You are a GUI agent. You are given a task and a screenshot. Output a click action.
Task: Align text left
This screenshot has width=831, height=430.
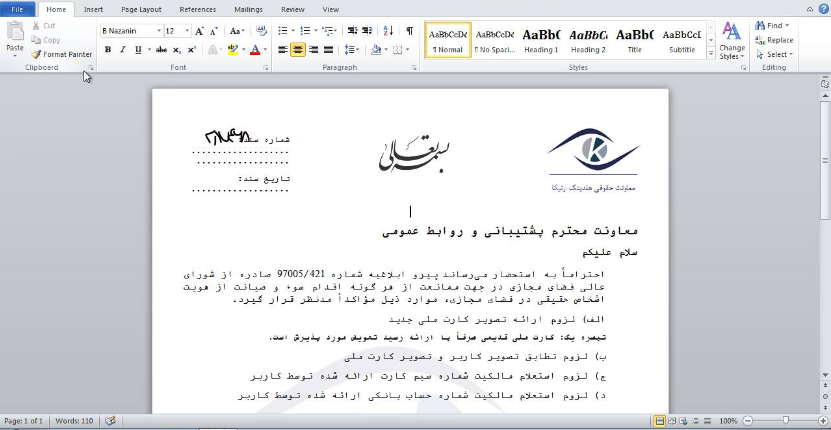click(283, 50)
